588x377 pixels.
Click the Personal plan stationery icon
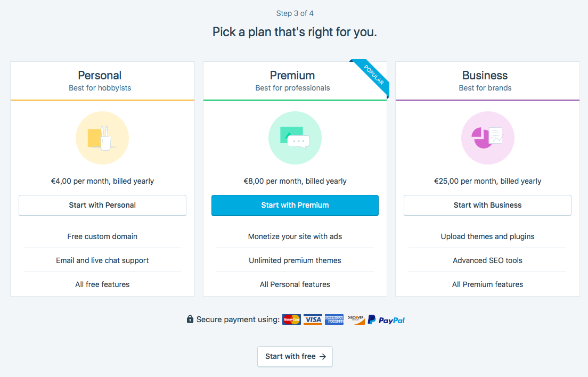(102, 138)
